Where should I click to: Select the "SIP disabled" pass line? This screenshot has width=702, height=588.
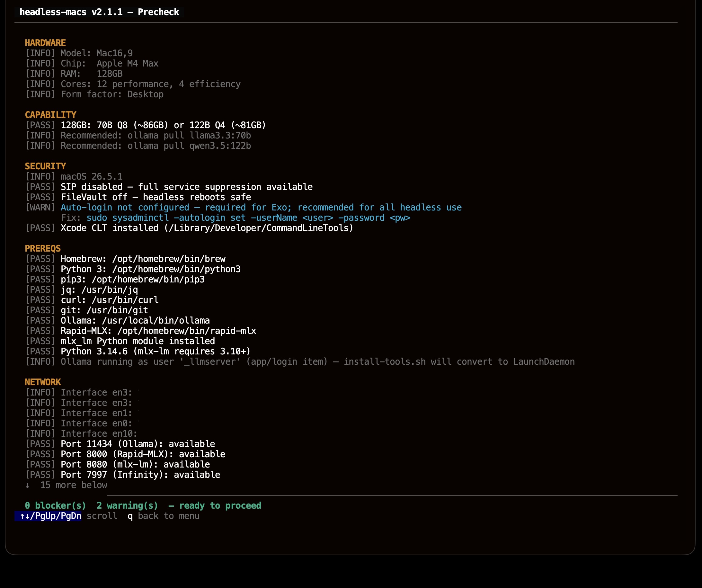click(x=169, y=187)
